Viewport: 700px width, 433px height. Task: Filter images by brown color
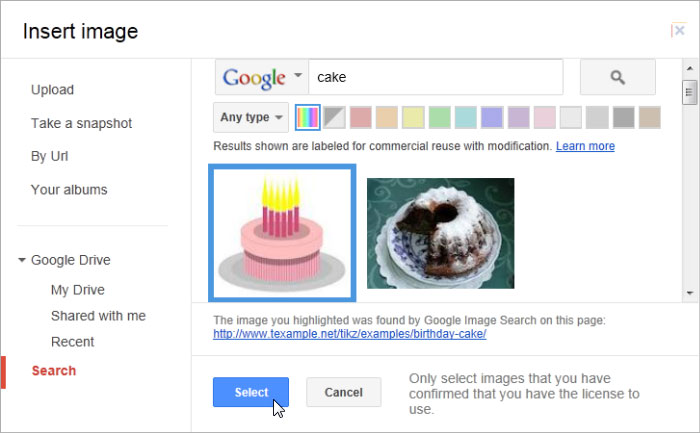(650, 117)
